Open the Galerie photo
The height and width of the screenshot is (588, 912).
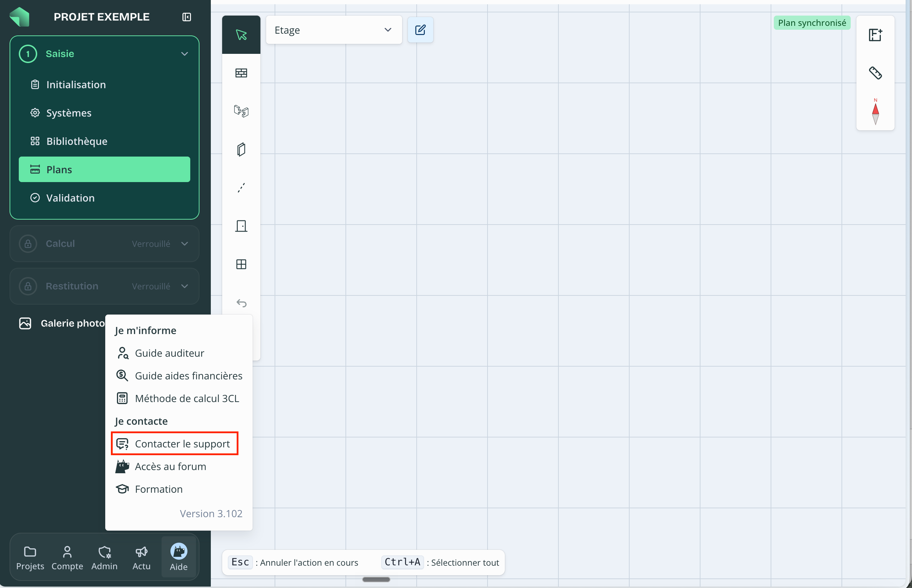click(62, 323)
